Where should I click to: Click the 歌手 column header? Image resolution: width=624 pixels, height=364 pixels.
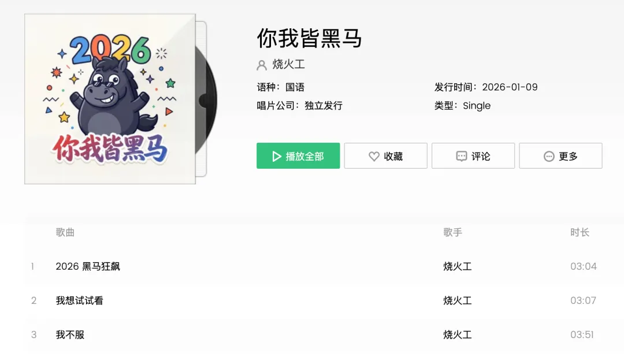click(452, 232)
